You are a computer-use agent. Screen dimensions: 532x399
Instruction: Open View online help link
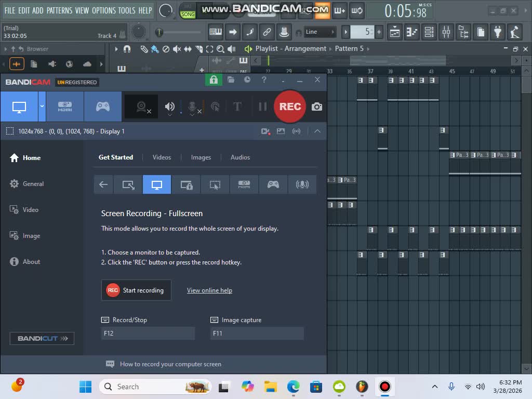(x=209, y=290)
